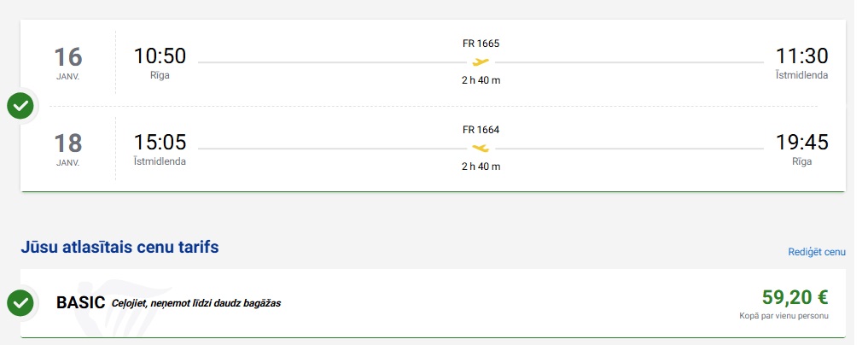The image size is (868, 345).
Task: Click the 10:50 departure time from Rīga
Action: coord(160,56)
